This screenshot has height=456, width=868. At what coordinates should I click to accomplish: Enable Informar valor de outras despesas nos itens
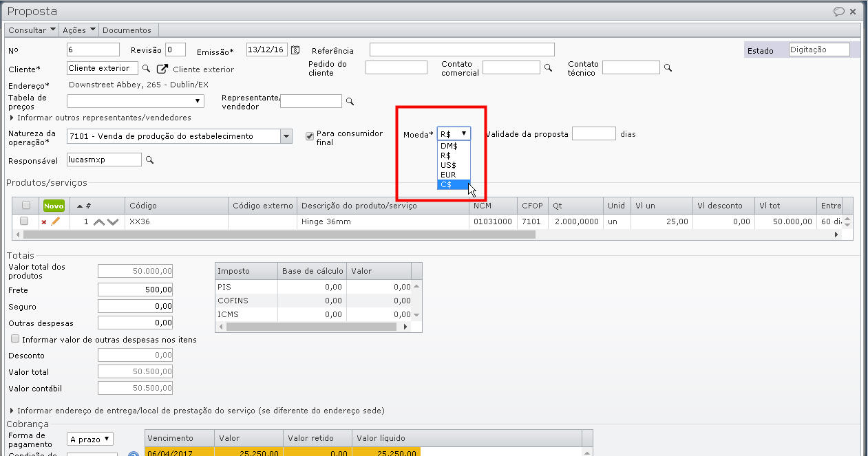[x=15, y=339]
